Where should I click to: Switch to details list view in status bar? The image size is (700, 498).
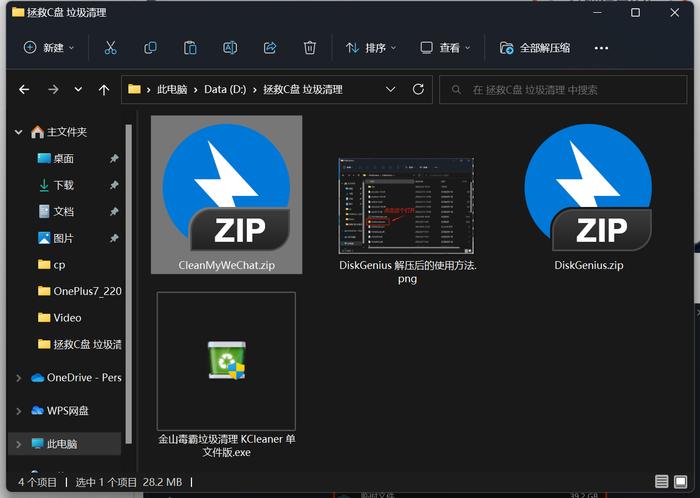pyautogui.click(x=661, y=481)
